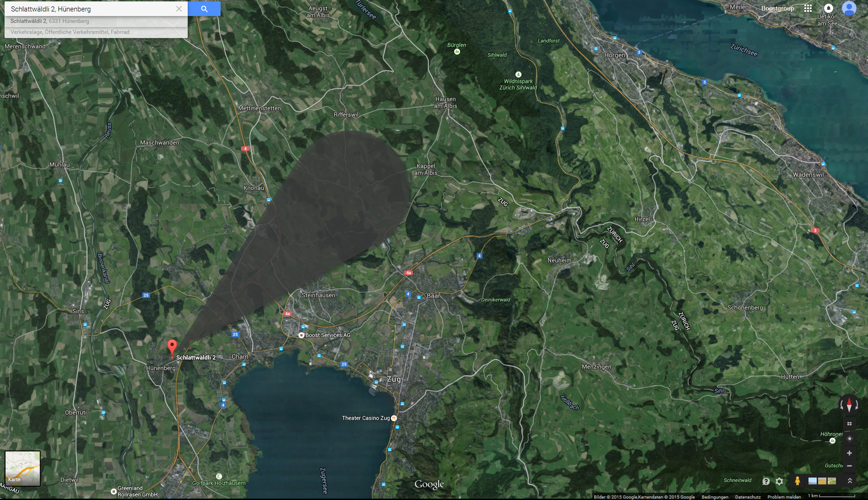The height and width of the screenshot is (500, 868).
Task: Open the notifications bell
Action: (828, 8)
